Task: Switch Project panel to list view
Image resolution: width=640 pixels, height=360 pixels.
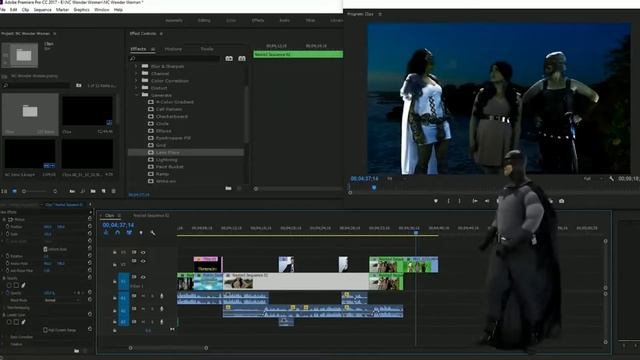Action: (4, 191)
